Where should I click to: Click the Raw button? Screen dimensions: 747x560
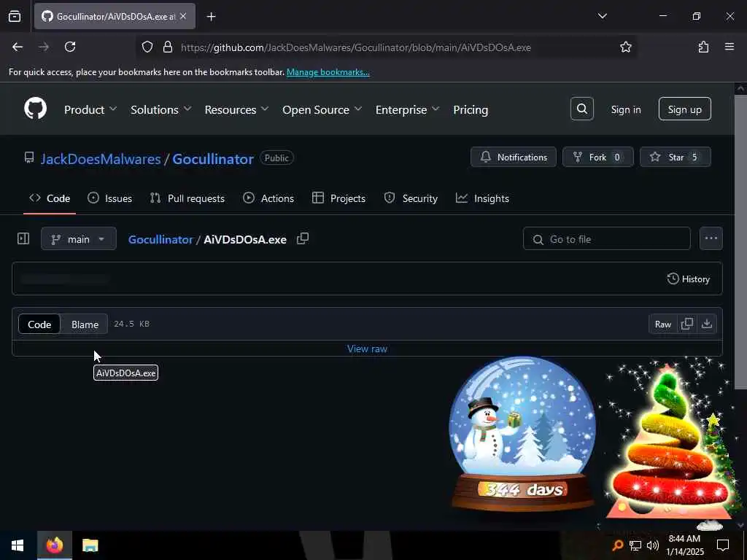(662, 324)
